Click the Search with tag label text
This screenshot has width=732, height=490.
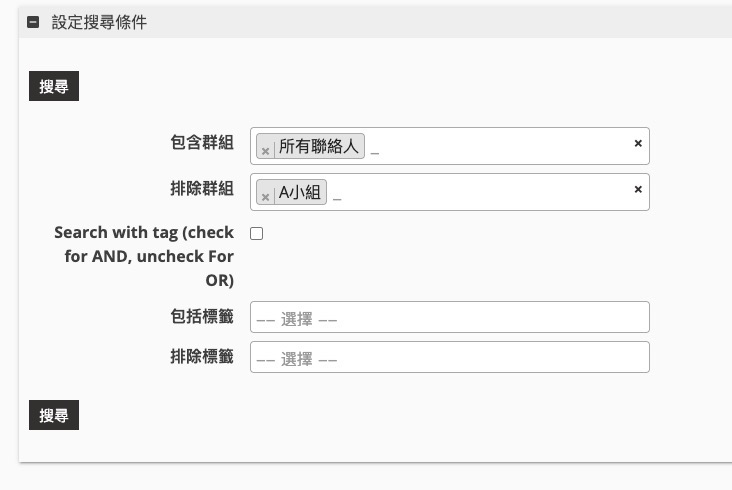point(144,256)
